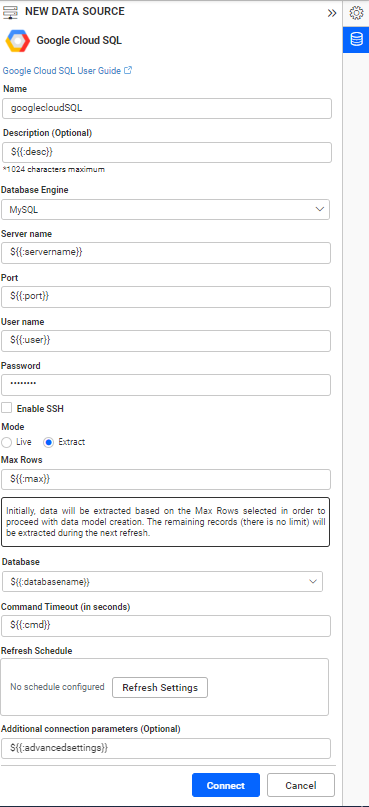Open the settings gear panel
Viewport: 369px width, 807px height.
tap(356, 13)
